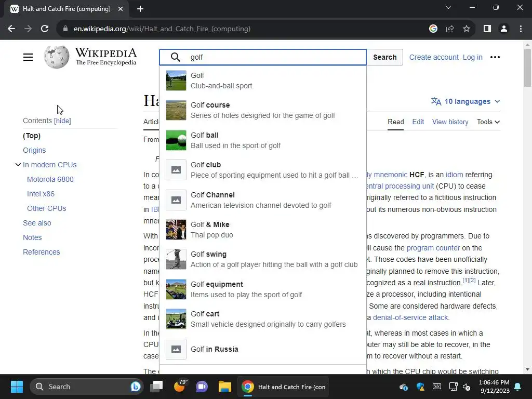Select the Read tab

click(395, 122)
